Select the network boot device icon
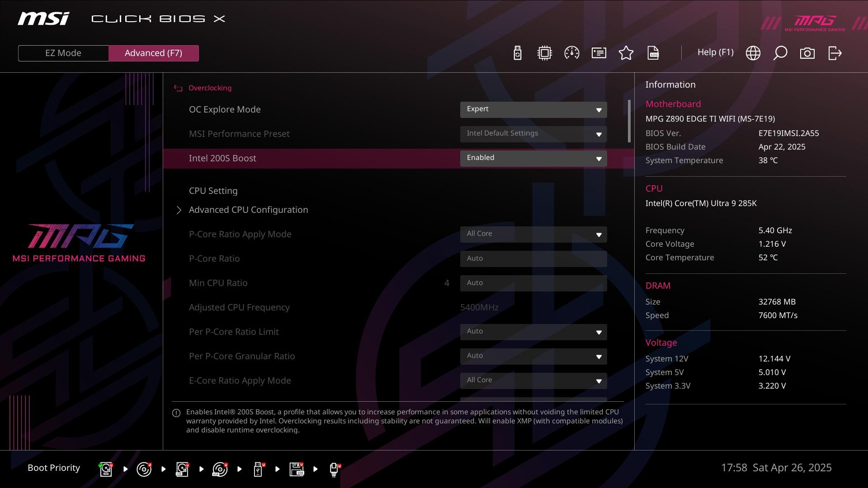 pyautogui.click(x=335, y=469)
